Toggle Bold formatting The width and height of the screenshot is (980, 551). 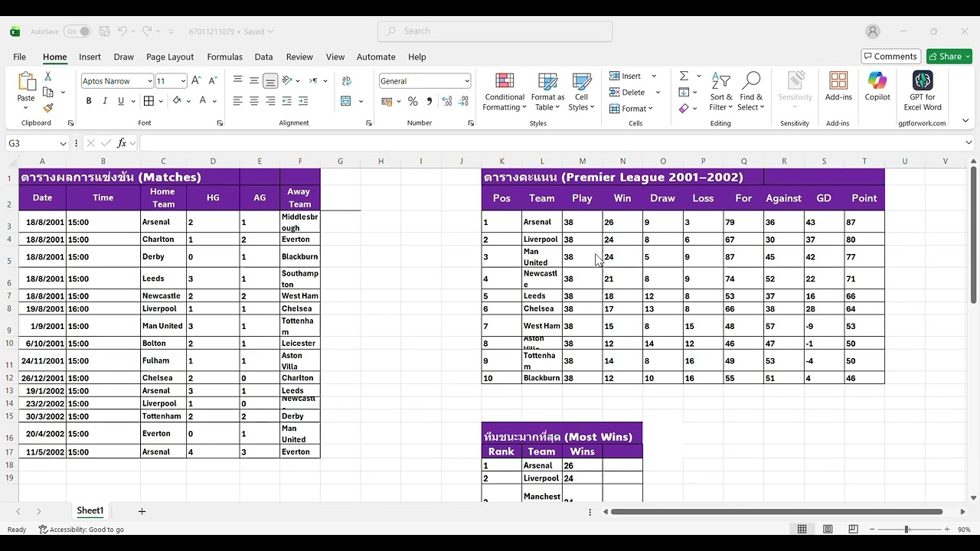click(x=89, y=101)
